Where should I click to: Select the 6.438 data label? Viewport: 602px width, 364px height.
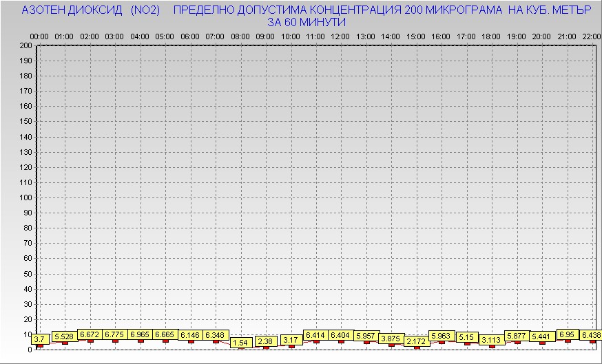click(591, 335)
